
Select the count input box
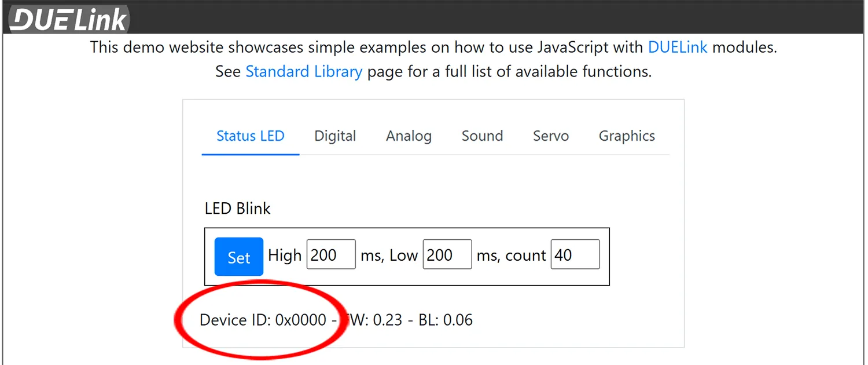point(575,255)
